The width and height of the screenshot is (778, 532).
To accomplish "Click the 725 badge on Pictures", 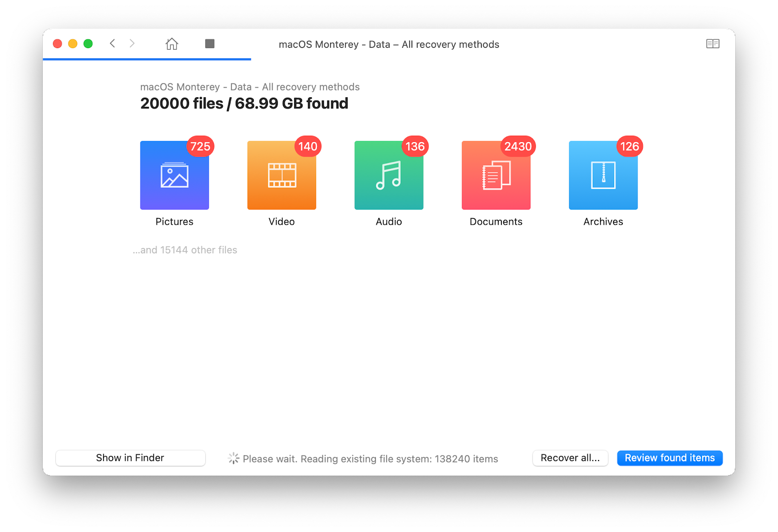I will pyautogui.click(x=200, y=146).
